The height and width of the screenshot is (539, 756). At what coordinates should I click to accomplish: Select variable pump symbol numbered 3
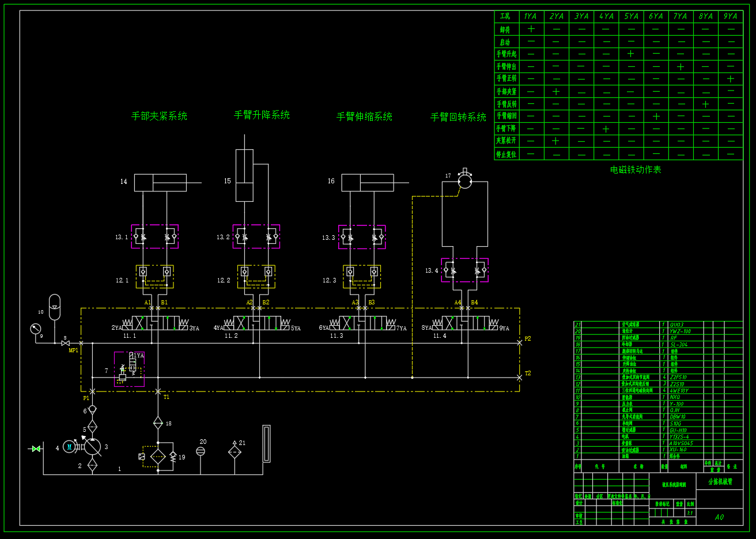point(92,446)
